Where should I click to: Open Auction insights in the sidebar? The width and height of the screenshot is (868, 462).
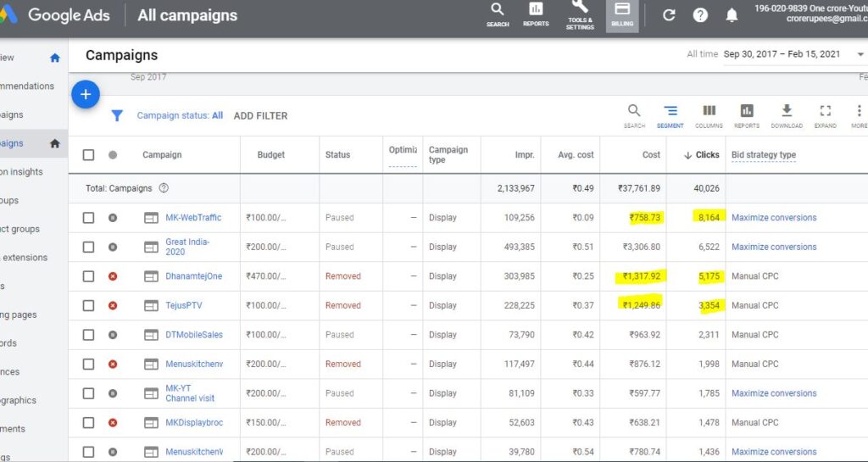click(21, 172)
